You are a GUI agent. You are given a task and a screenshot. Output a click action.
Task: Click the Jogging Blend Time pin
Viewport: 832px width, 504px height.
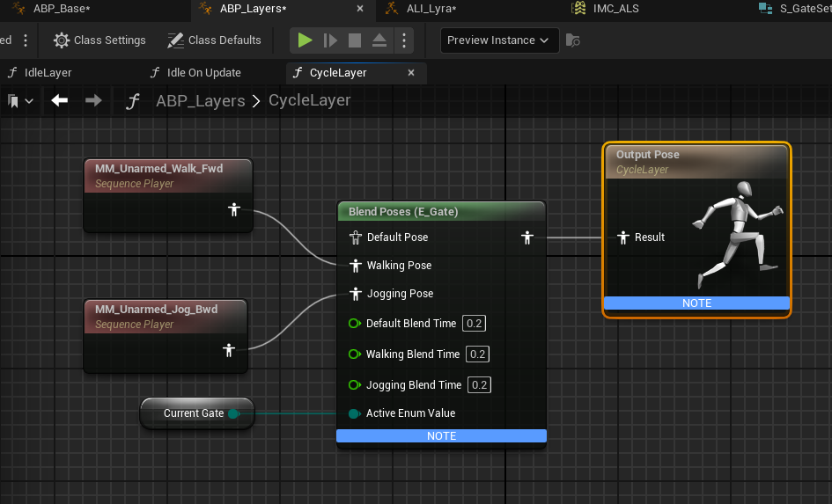pos(355,384)
